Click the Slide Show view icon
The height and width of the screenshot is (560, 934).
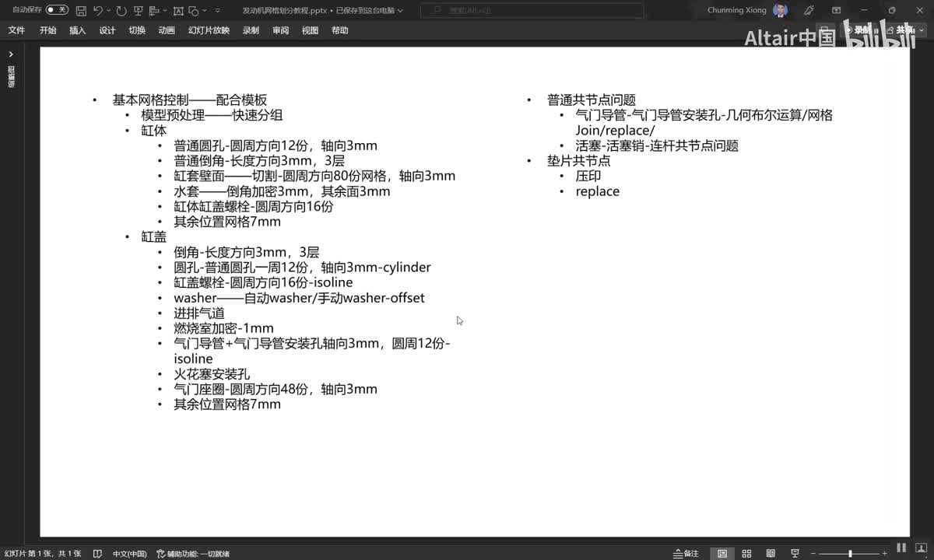point(793,554)
